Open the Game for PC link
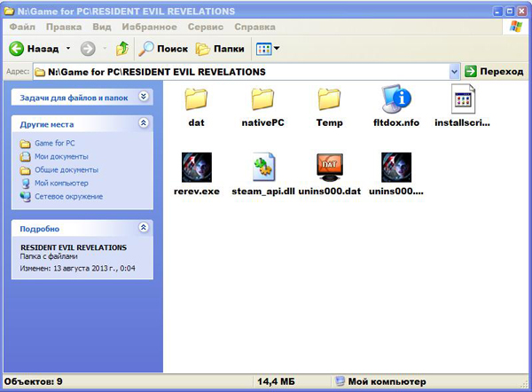 tap(55, 143)
